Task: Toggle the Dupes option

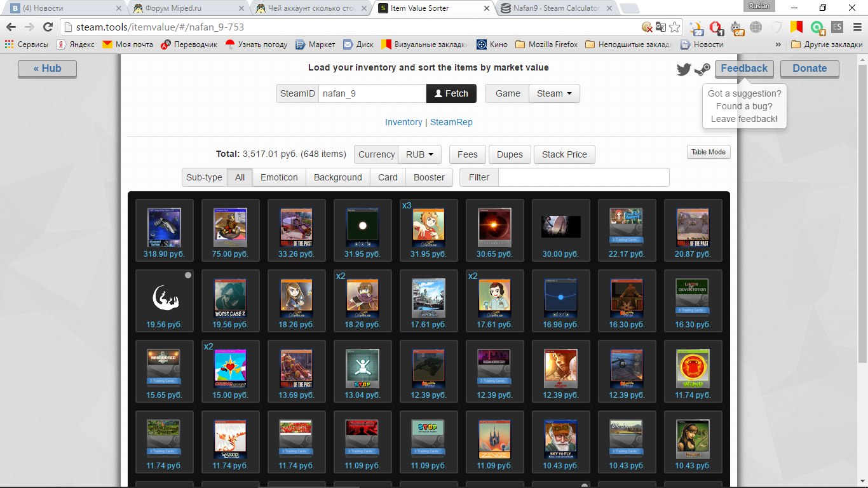Action: 510,154
